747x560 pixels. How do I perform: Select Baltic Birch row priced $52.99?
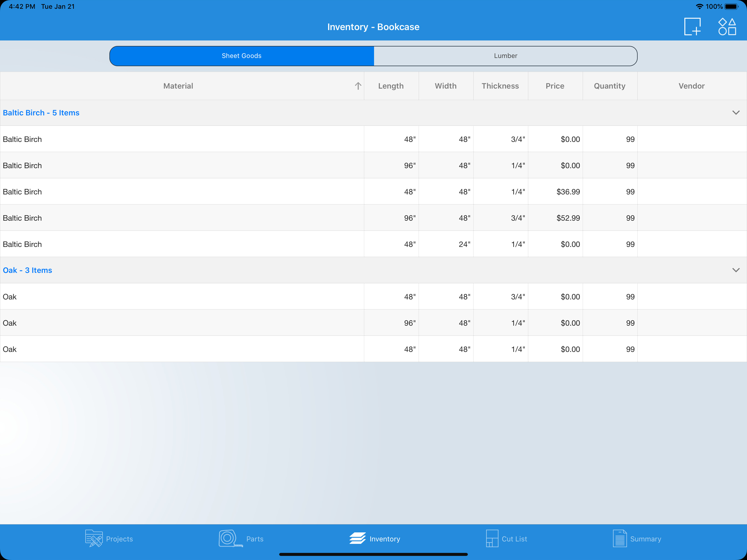pos(182,218)
